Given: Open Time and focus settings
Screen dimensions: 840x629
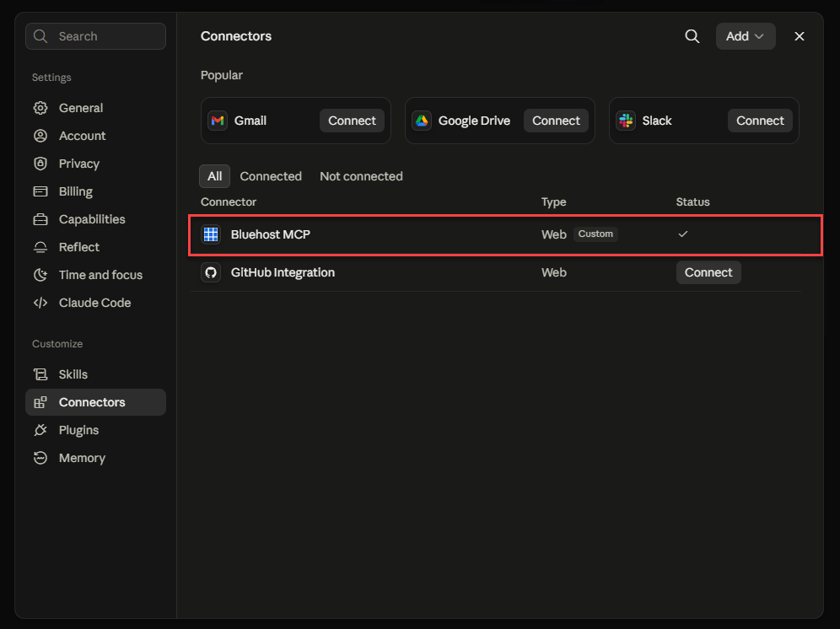Looking at the screenshot, I should (95, 275).
